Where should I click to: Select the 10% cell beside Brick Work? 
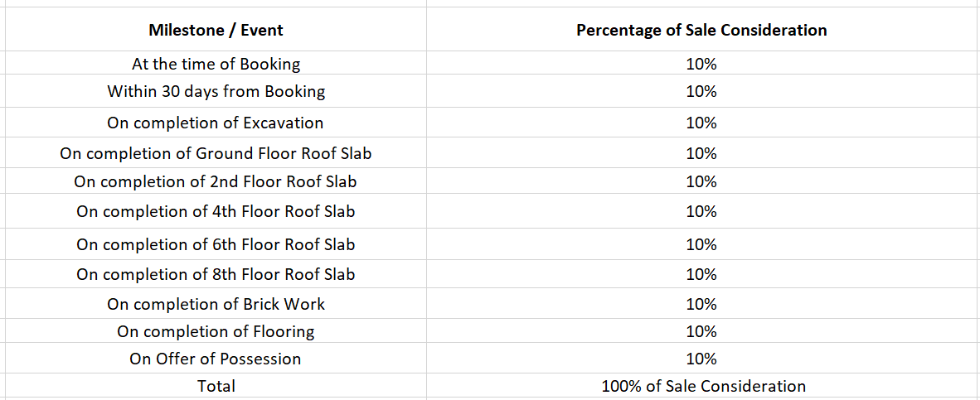(703, 304)
